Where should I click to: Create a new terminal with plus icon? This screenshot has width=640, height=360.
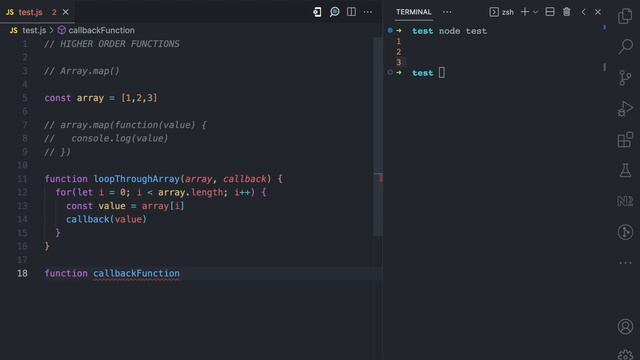[524, 12]
